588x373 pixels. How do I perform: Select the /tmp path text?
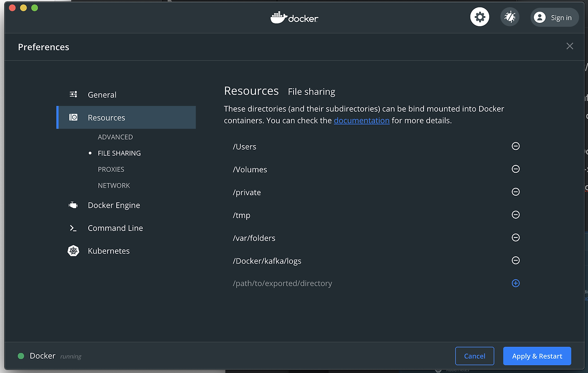click(x=242, y=215)
